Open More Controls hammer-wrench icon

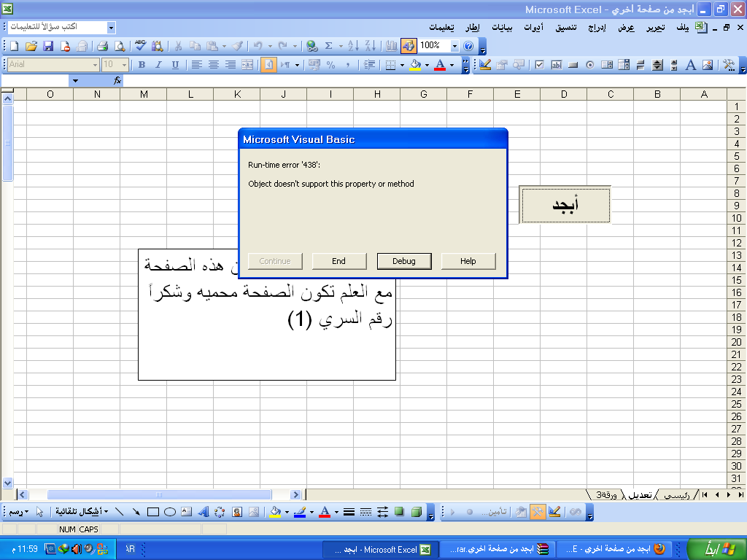(x=729, y=65)
